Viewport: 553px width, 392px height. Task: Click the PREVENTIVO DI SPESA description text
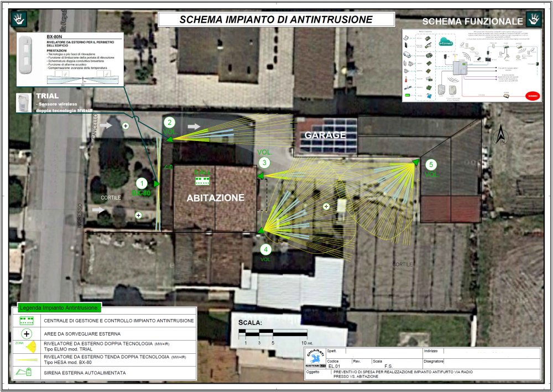click(403, 374)
